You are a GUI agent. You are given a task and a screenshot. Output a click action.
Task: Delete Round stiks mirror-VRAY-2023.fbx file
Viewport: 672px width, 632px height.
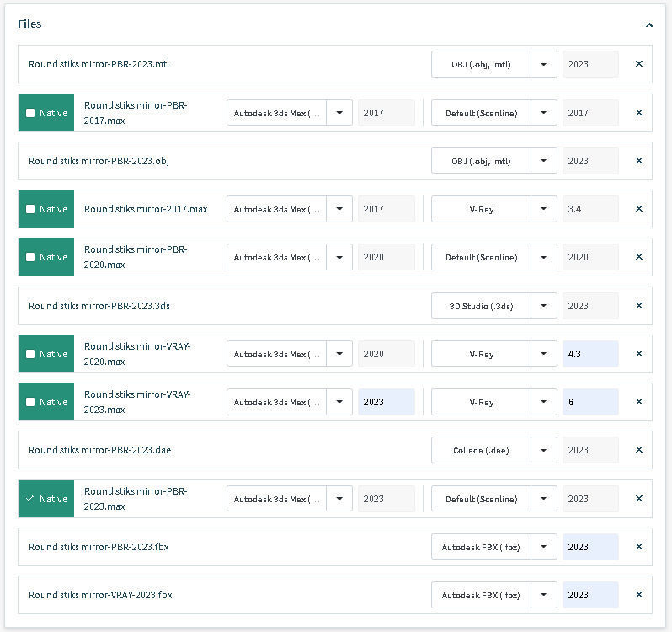[x=638, y=595]
